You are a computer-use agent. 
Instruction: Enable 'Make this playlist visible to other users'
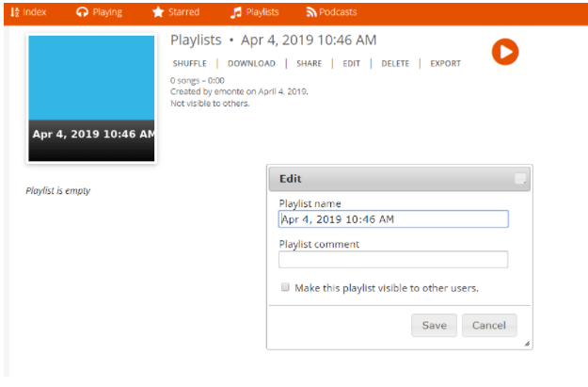(x=285, y=288)
